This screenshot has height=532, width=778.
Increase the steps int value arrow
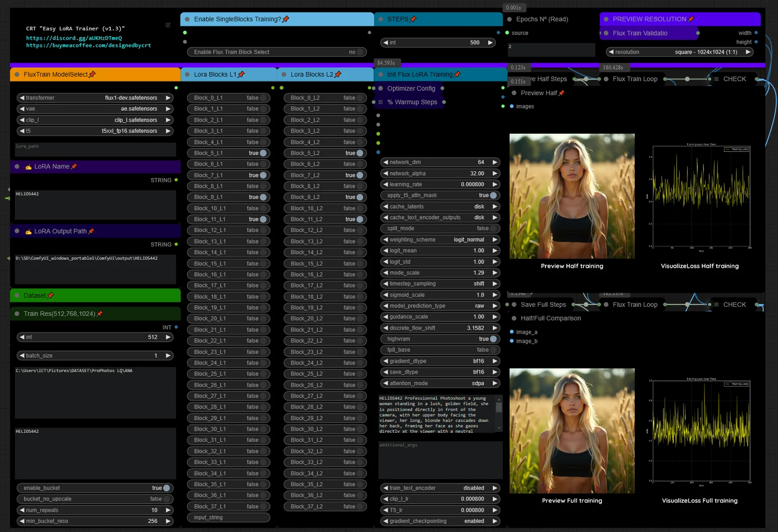coord(490,43)
